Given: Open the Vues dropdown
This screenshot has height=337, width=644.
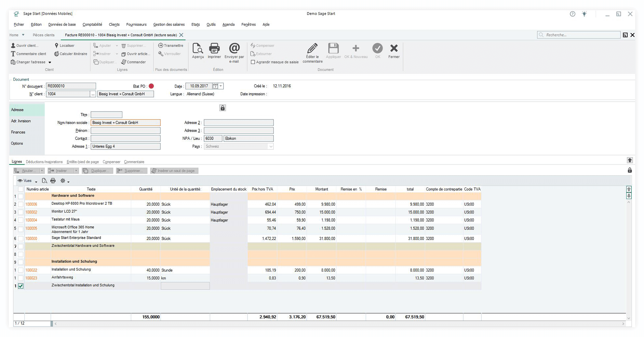Looking at the screenshot, I should [x=27, y=181].
